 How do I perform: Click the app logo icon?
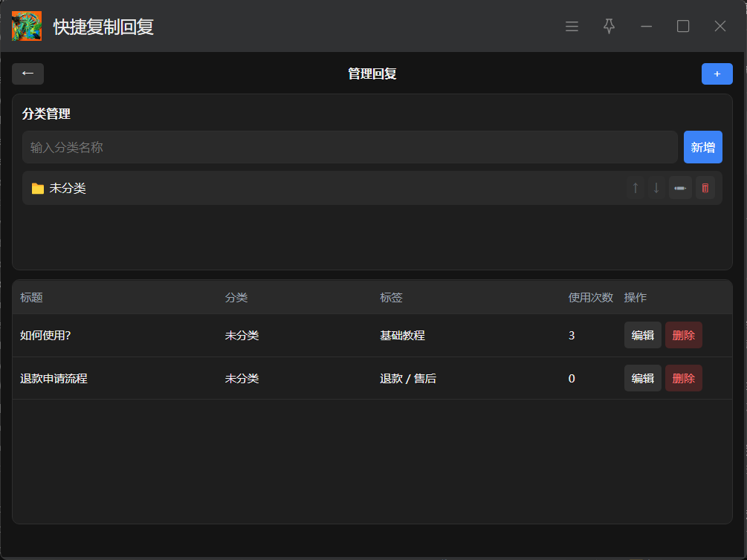pos(27,27)
